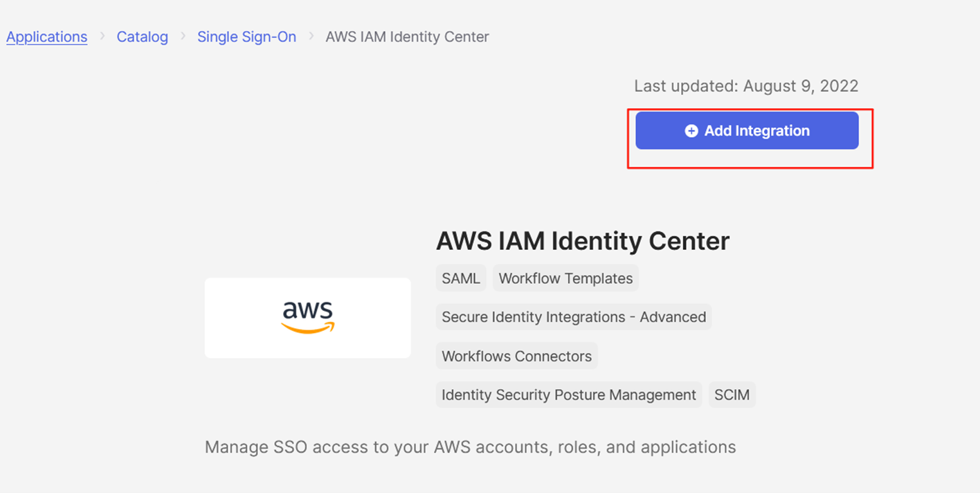Click the chevron after Applications breadcrumb

(x=102, y=36)
